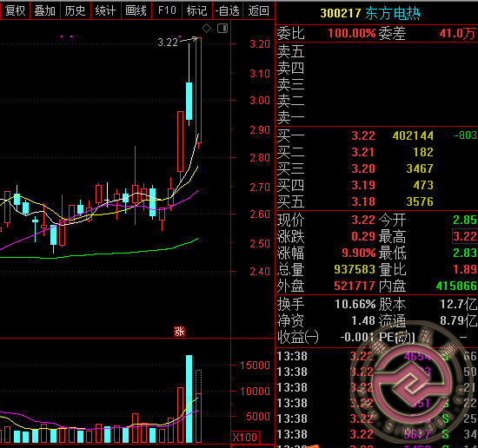Open the 历史 history view
Screen dimensions: 478x448
76,10
